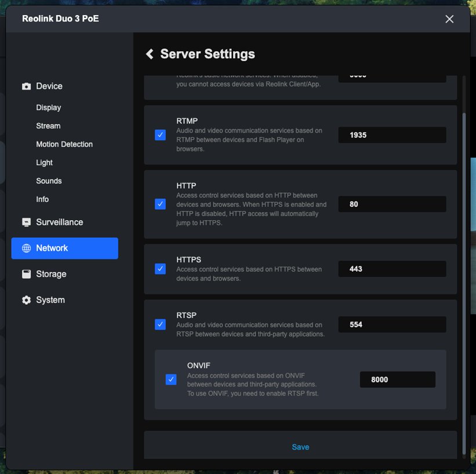Open the System section
The width and height of the screenshot is (476, 474).
tap(50, 300)
